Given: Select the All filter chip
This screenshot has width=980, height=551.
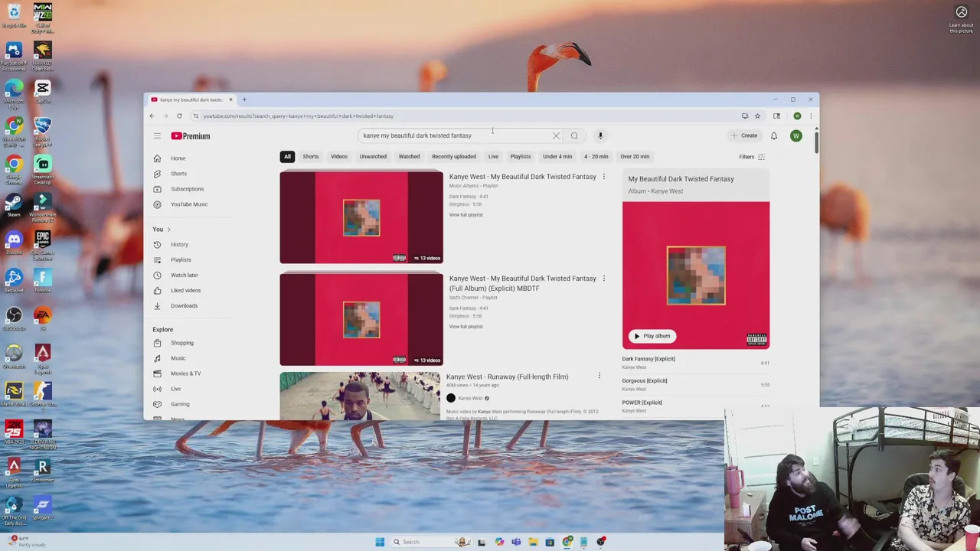Looking at the screenshot, I should point(287,157).
